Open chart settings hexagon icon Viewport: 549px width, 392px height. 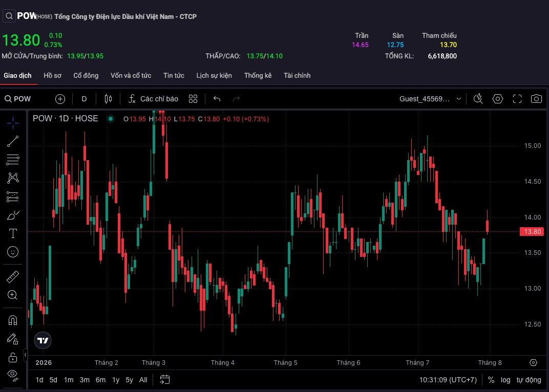(x=498, y=99)
